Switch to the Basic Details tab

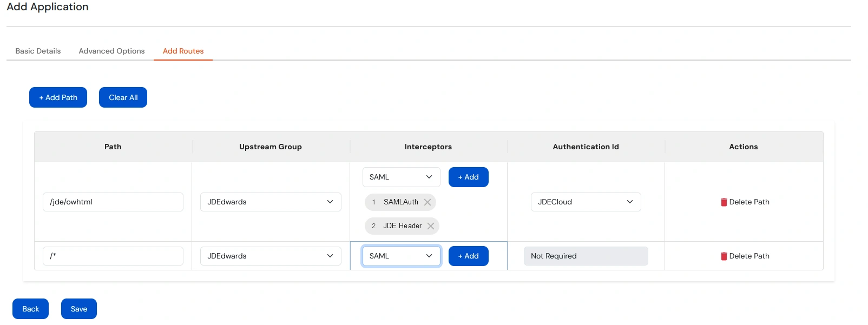click(38, 51)
